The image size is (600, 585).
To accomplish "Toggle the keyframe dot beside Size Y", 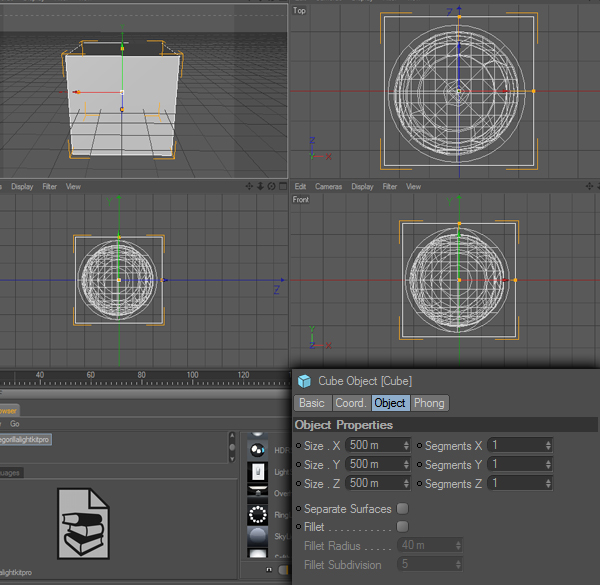I will [x=298, y=464].
